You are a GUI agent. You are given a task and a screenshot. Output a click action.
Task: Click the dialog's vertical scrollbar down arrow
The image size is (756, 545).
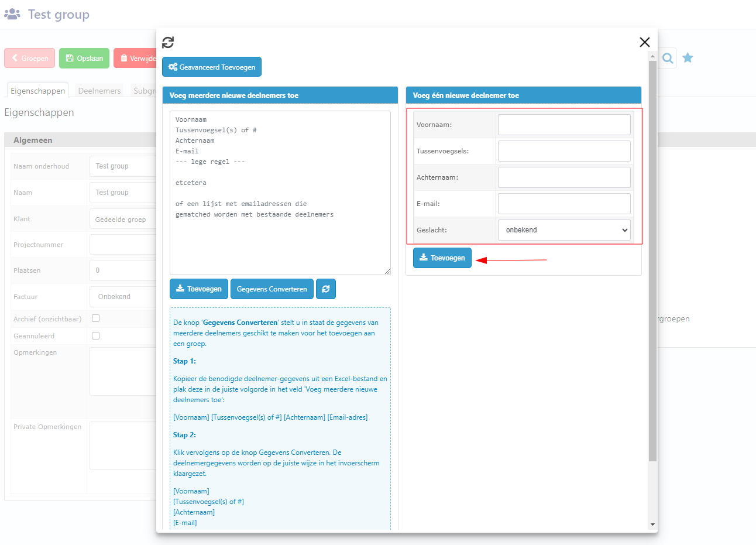(652, 525)
